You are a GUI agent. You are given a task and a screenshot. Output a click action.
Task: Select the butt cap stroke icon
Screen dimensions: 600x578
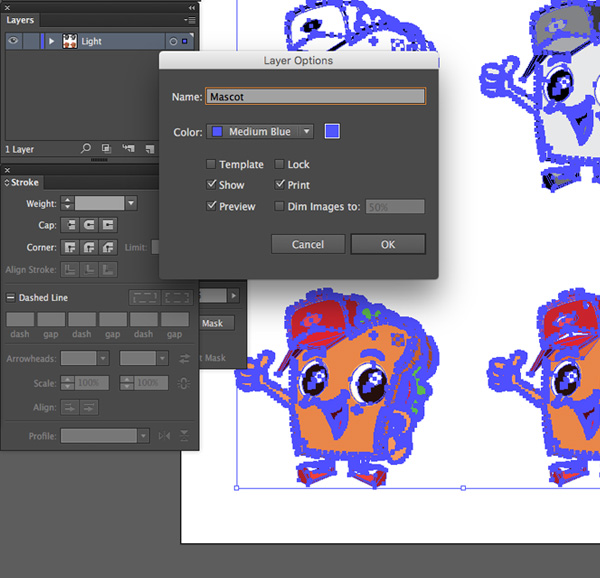70,225
